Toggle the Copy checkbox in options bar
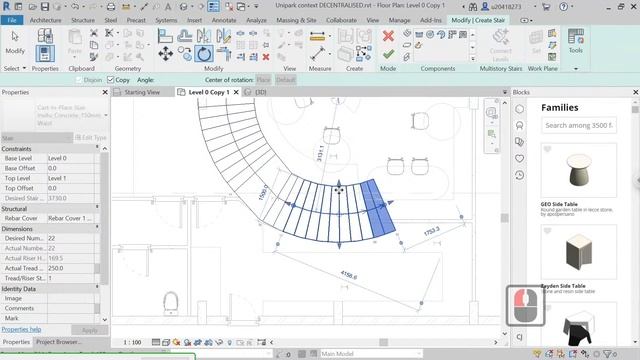Image resolution: width=640 pixels, height=360 pixels. [110, 80]
